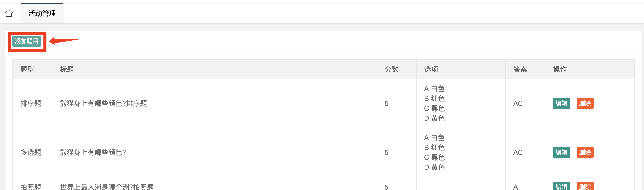Click the 题型 column header
Screen dimensions: 644x190
click(x=27, y=70)
